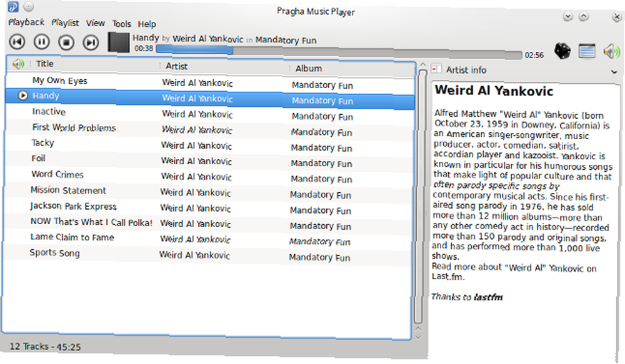Screen dimensions: 625x364
Task: Click the round sticky button in title bar
Action: point(29,6)
